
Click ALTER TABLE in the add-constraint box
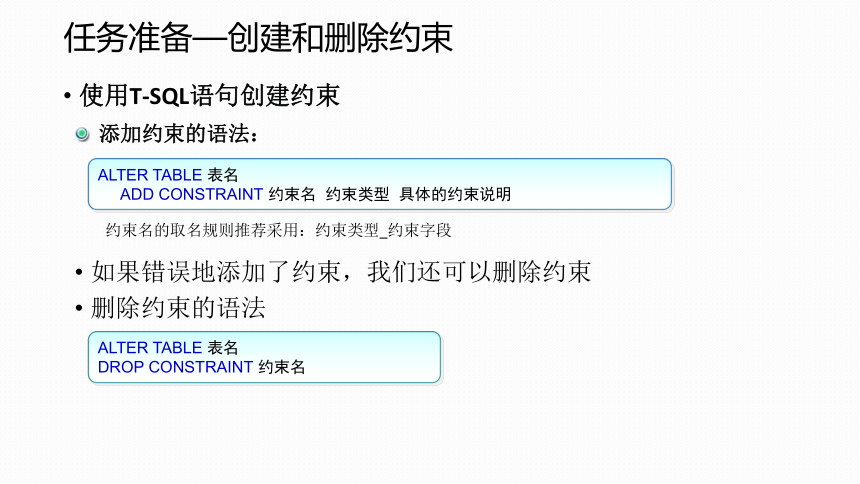pyautogui.click(x=150, y=175)
